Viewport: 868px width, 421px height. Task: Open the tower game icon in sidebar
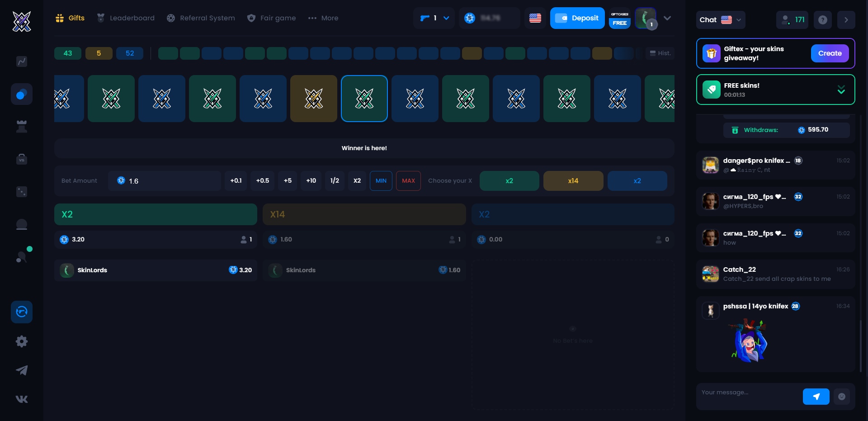(x=22, y=127)
